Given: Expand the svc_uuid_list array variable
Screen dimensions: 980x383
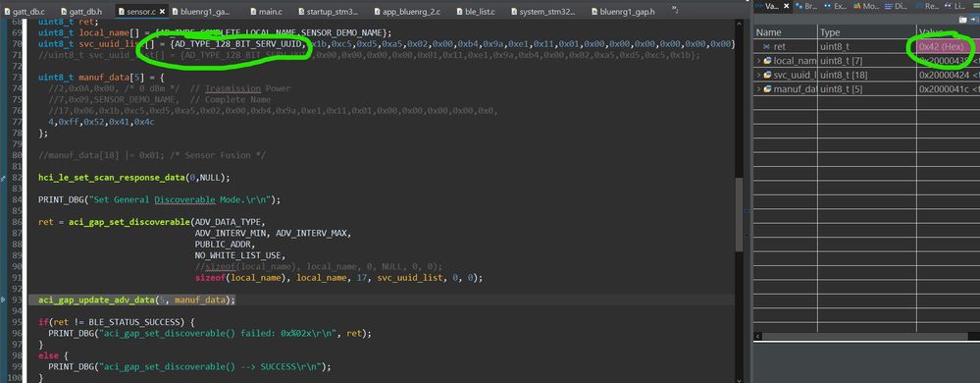Looking at the screenshot, I should click(758, 75).
